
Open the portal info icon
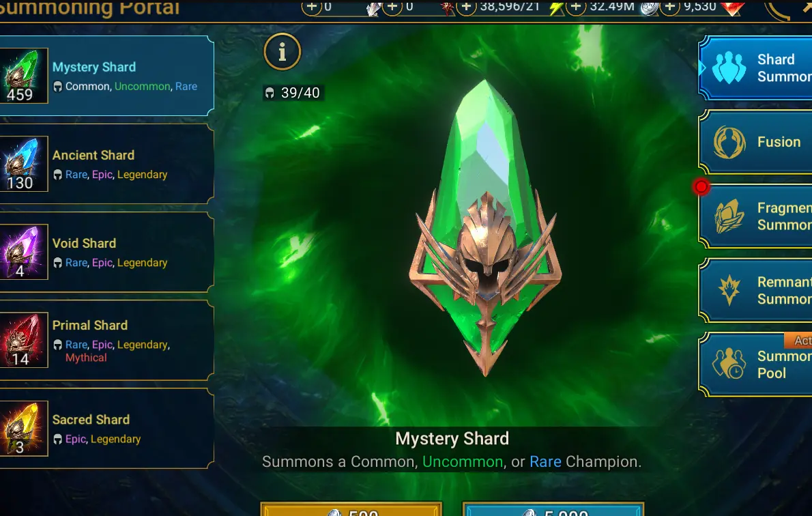click(282, 51)
